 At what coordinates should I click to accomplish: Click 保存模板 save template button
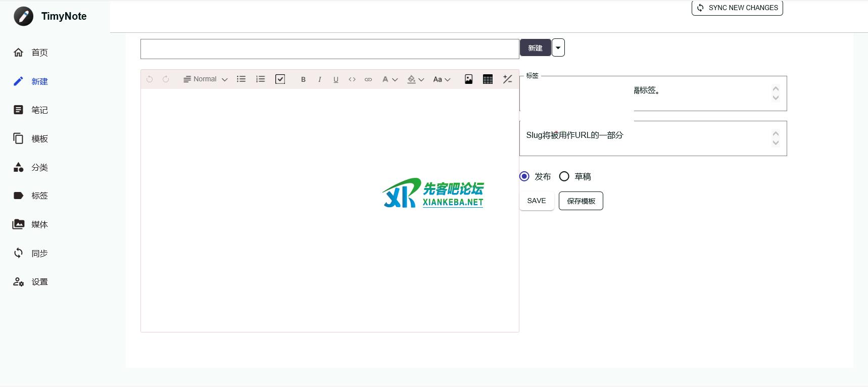(x=581, y=201)
